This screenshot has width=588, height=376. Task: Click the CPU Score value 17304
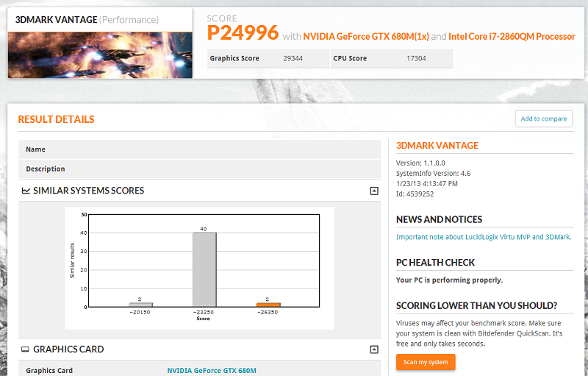[x=416, y=59]
